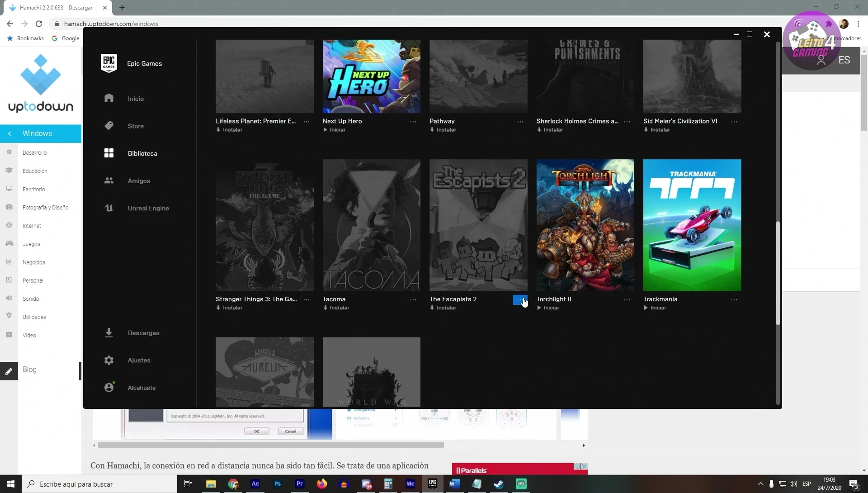
Task: Click Iniciar under Torchlight II
Action: [x=548, y=308]
